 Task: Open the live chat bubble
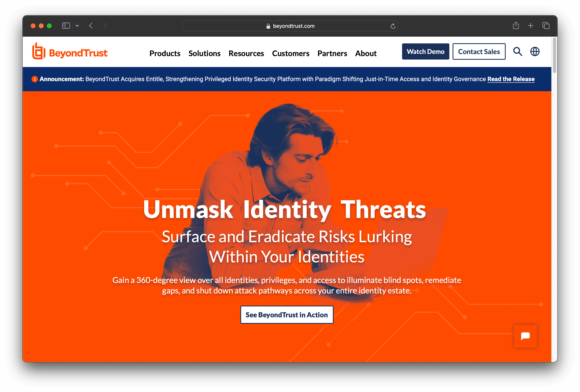coord(525,336)
